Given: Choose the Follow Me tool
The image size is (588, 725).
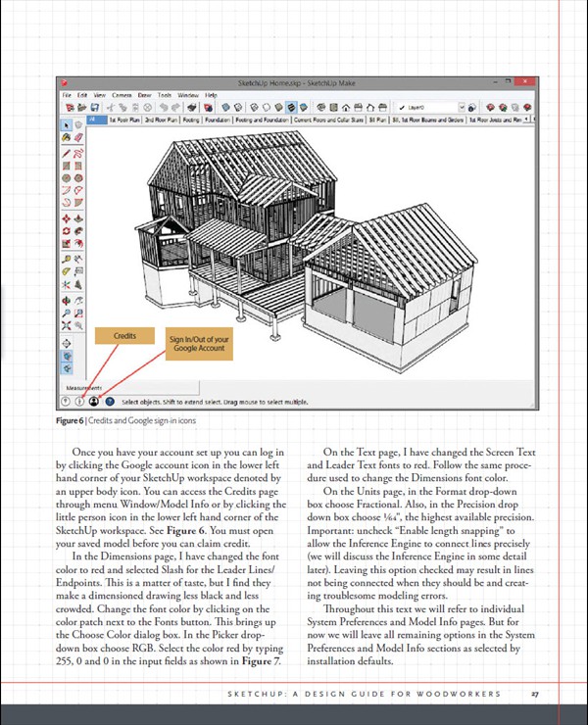Looking at the screenshot, I should [78, 230].
